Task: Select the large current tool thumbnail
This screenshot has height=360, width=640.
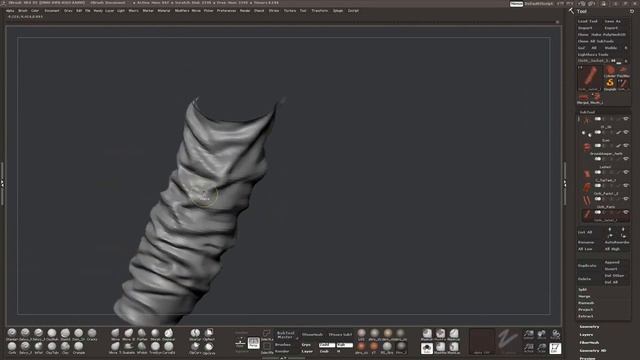Action: click(589, 78)
